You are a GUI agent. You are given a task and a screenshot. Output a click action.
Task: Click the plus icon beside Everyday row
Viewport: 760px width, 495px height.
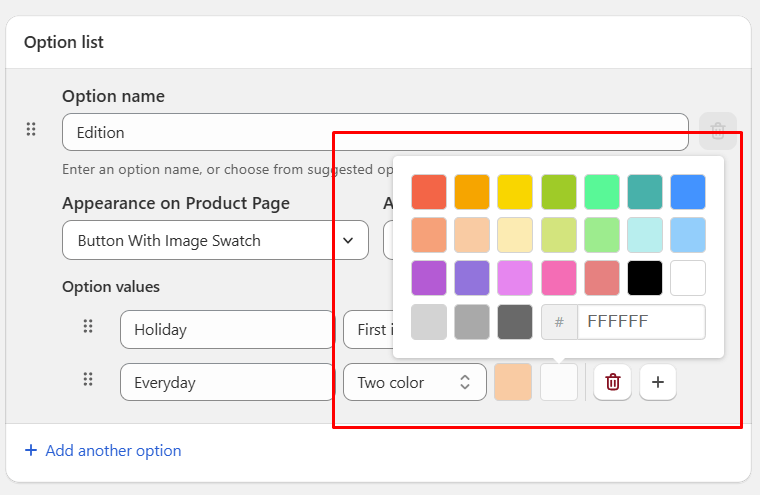tap(658, 382)
